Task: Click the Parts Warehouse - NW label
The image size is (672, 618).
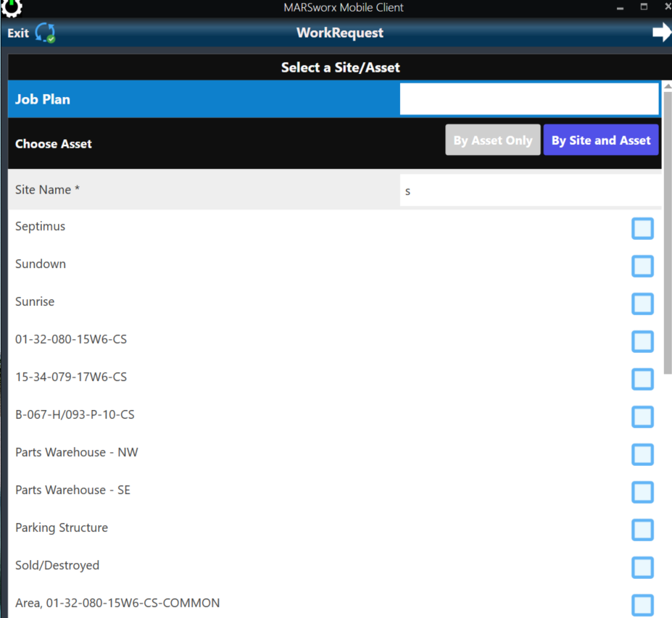Action: tap(77, 452)
